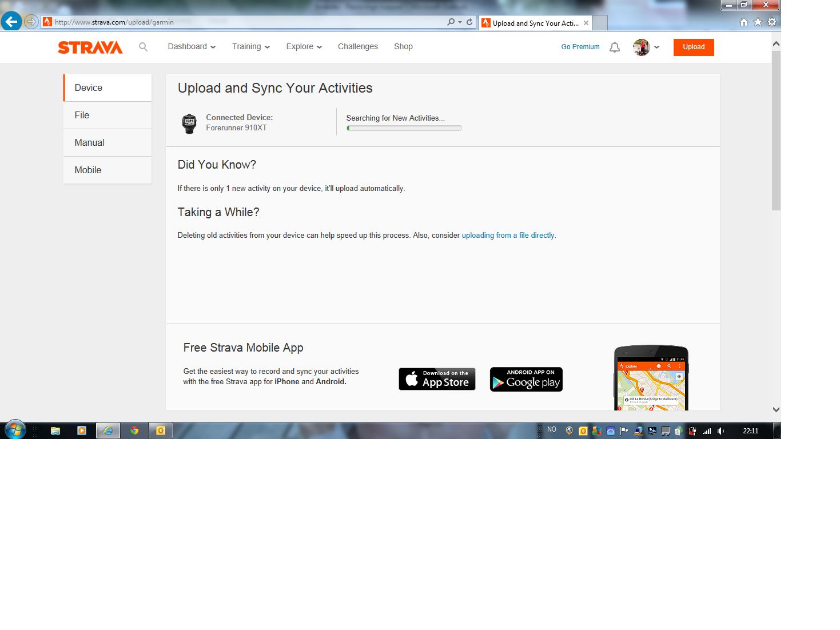Click the Searching for New Activities progress bar
Screen dimensions: 840x630
(404, 128)
